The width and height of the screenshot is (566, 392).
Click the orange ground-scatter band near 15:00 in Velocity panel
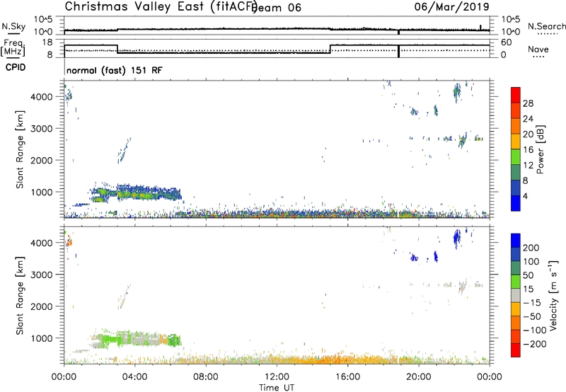click(330, 359)
